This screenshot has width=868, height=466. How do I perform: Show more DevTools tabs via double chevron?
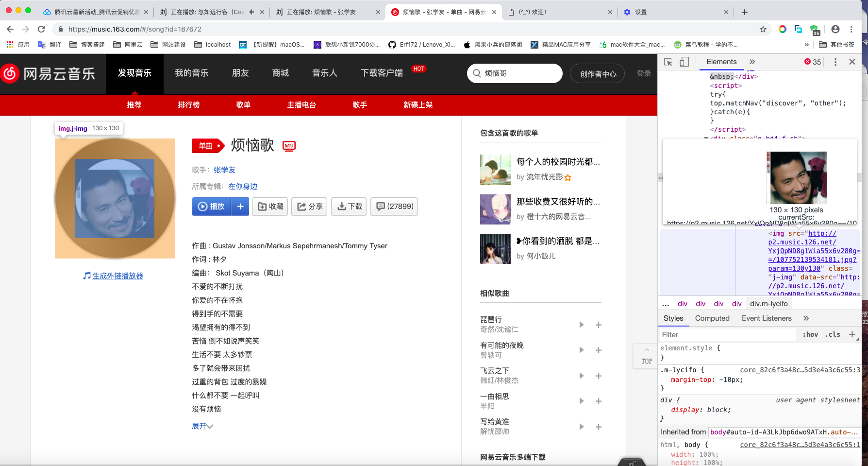pos(752,62)
